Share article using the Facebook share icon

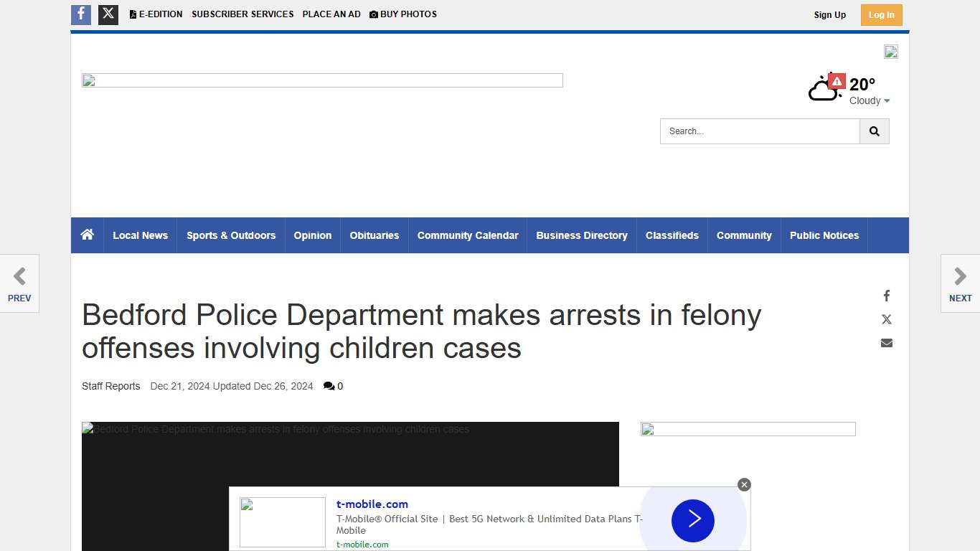[886, 295]
